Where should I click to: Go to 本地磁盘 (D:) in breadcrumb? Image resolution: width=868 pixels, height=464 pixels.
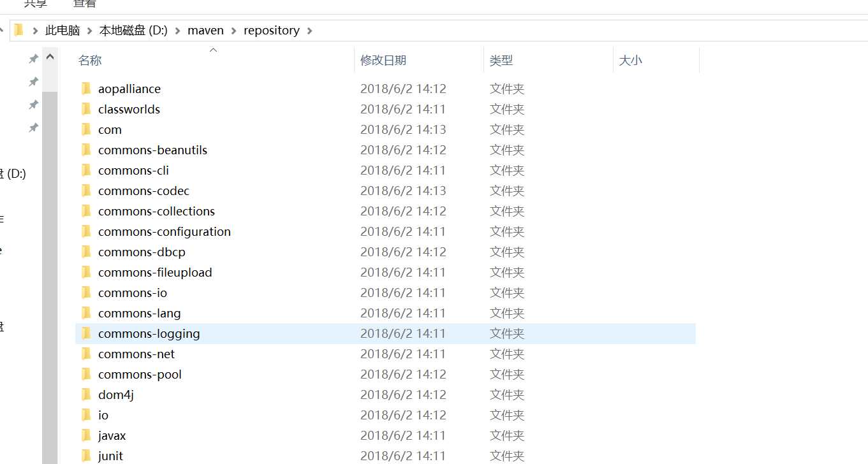(133, 31)
